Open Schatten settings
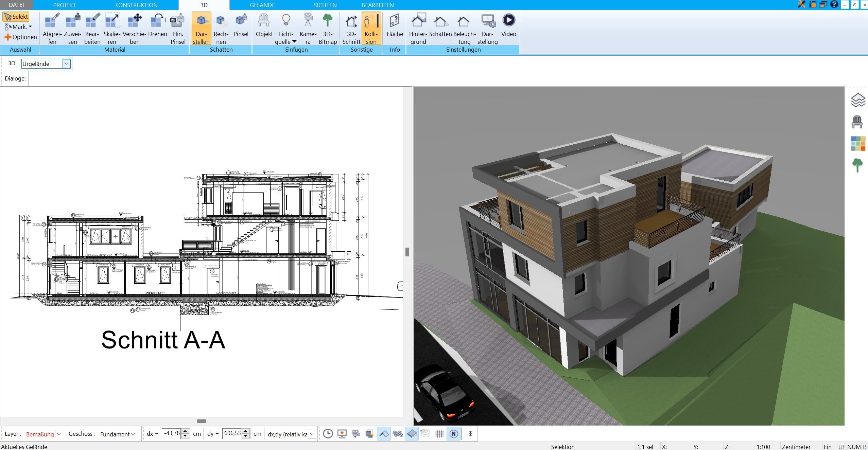868x450 pixels. 440,25
